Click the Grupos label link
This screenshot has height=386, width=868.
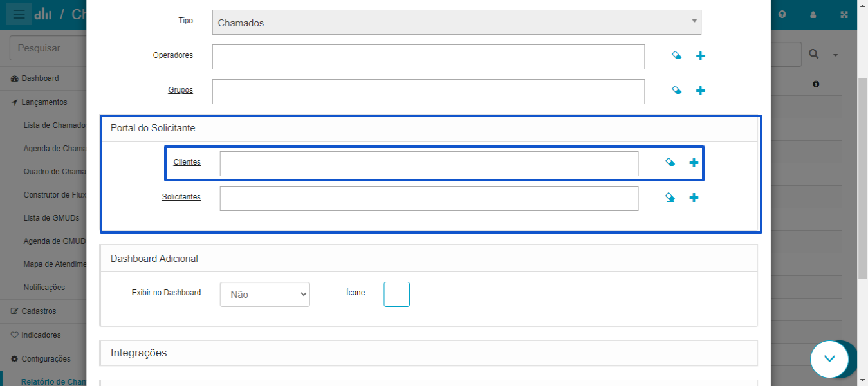pyautogui.click(x=180, y=90)
